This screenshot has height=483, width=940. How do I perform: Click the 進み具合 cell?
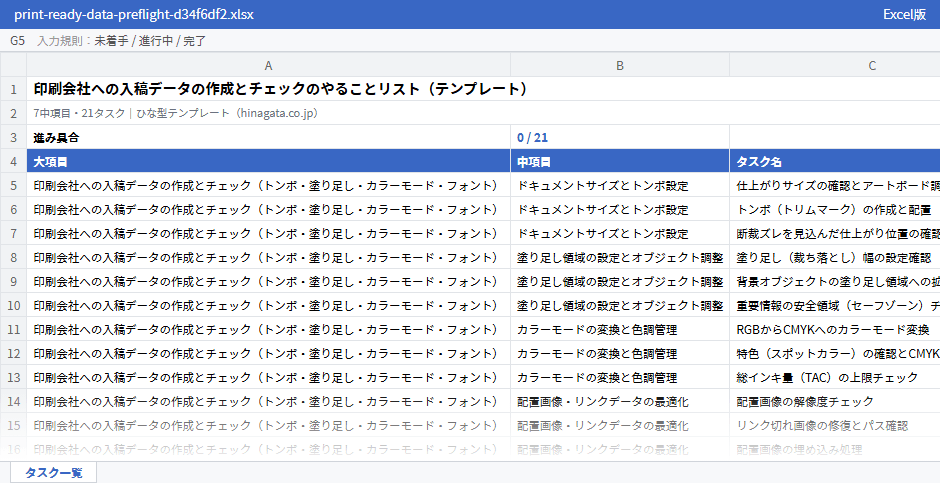click(x=269, y=137)
